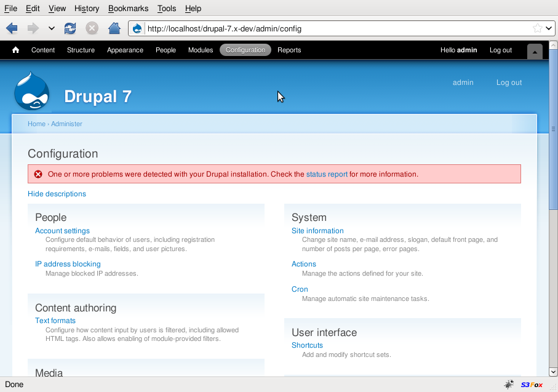The width and height of the screenshot is (558, 392).
Task: Open the Bookmarks menu
Action: [x=128, y=8]
